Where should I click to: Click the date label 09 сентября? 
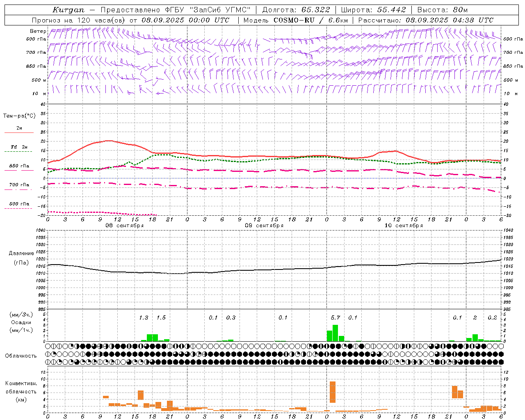point(264,226)
